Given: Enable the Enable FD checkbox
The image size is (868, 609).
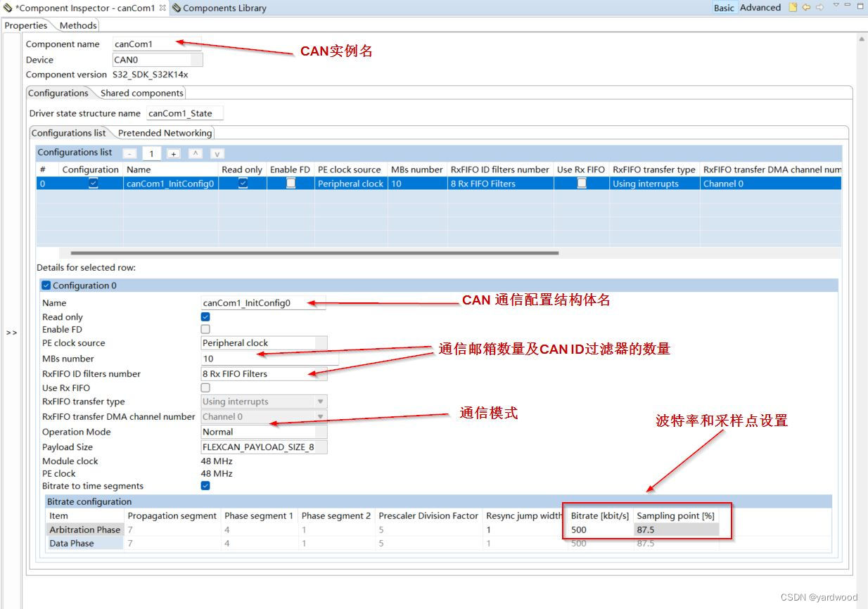Looking at the screenshot, I should point(205,330).
